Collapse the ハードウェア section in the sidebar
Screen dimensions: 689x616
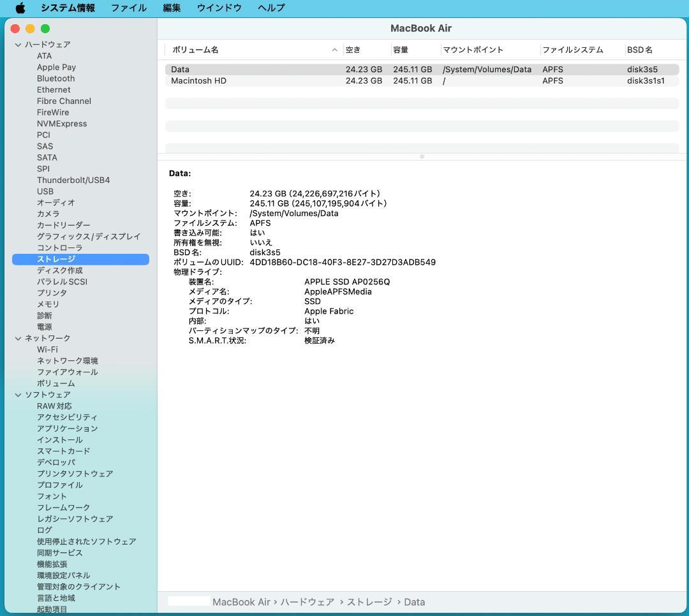point(18,44)
